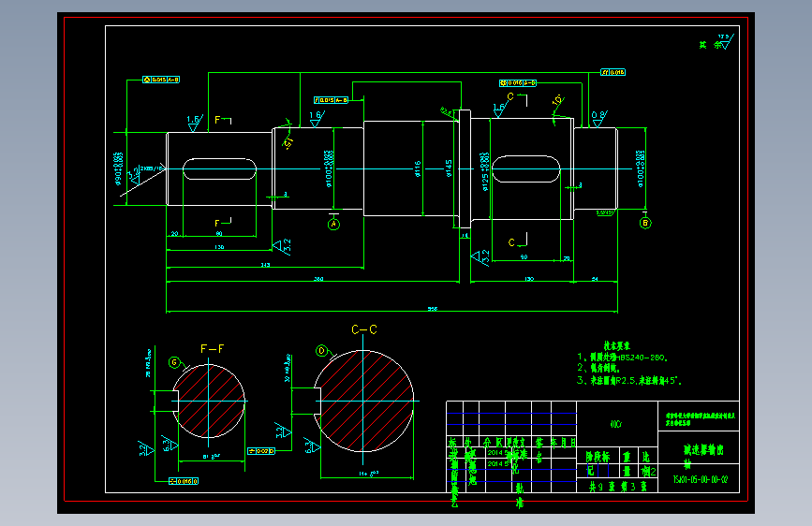Select technical requirement line 2

click(x=598, y=368)
